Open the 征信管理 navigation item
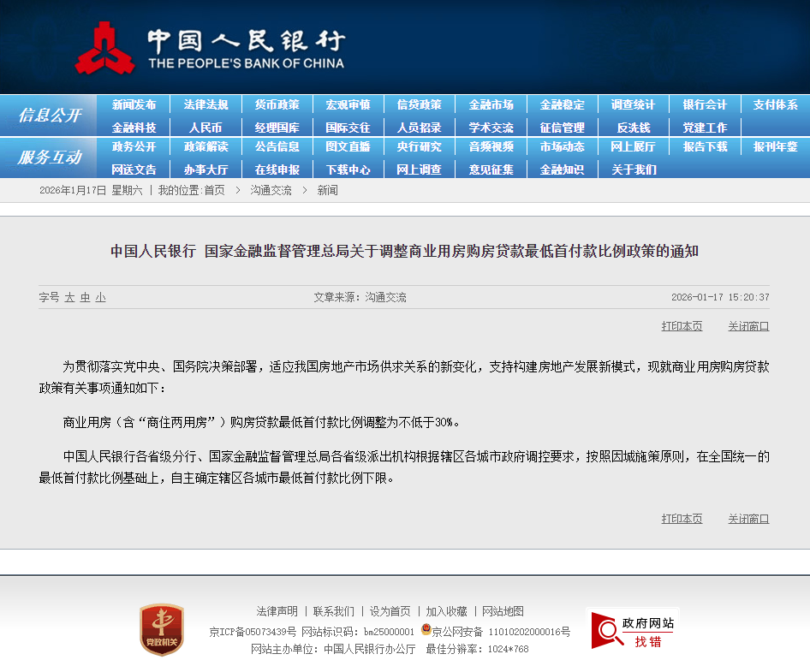This screenshot has width=810, height=672. (562, 127)
